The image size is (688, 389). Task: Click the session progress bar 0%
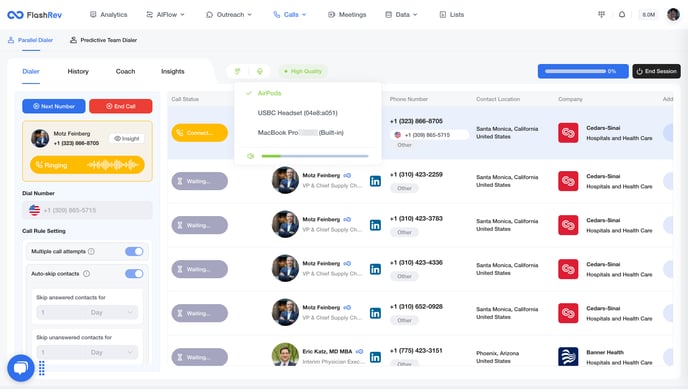(583, 71)
